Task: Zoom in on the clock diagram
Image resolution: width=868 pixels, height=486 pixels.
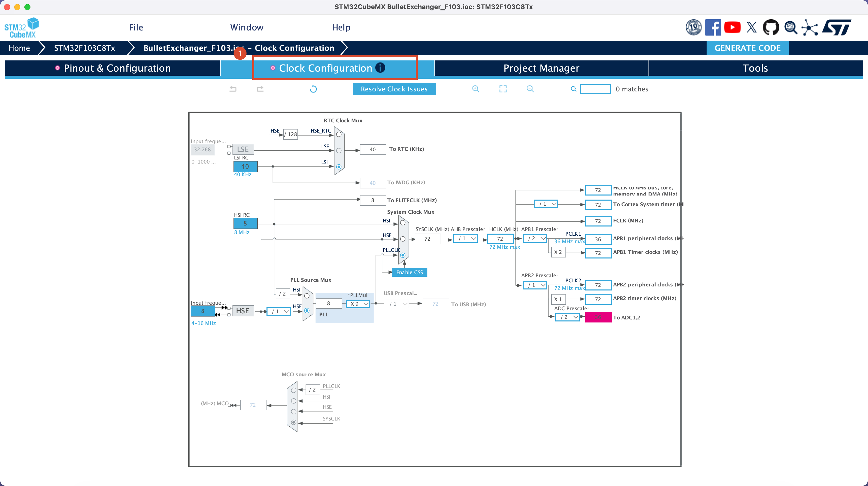Action: click(x=475, y=89)
